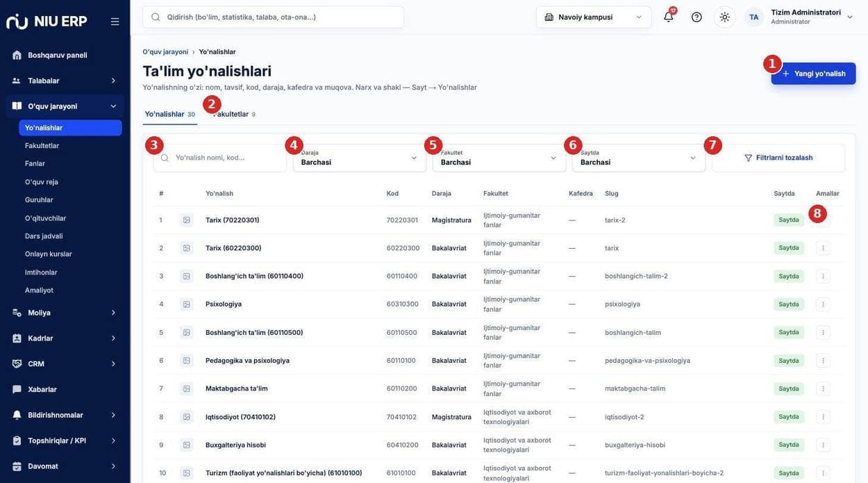Click image icon of Iqtisodiyot (70410102) row
The height and width of the screenshot is (483, 868).
click(x=186, y=417)
